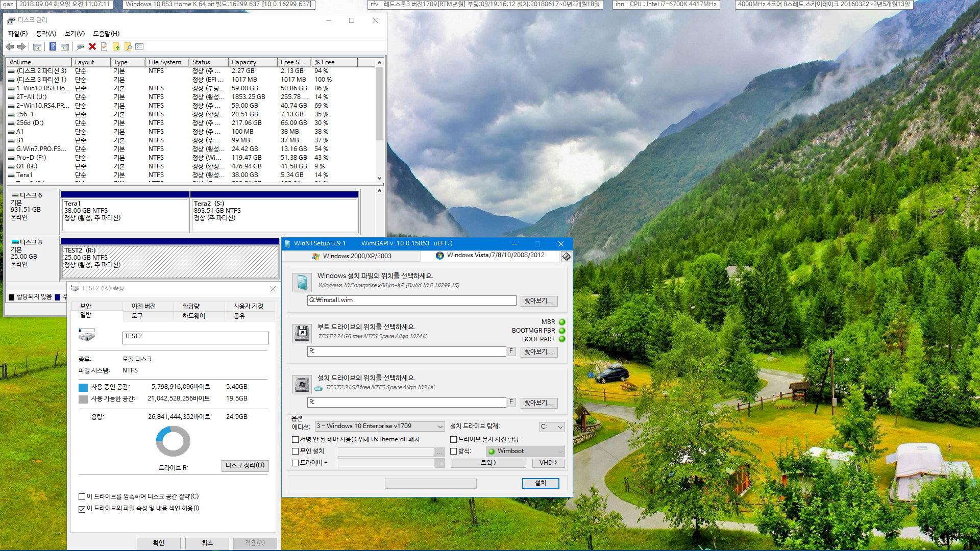Screen dimensions: 980x551
Task: Click the WinNTSetup install progress bar
Action: pos(430,484)
